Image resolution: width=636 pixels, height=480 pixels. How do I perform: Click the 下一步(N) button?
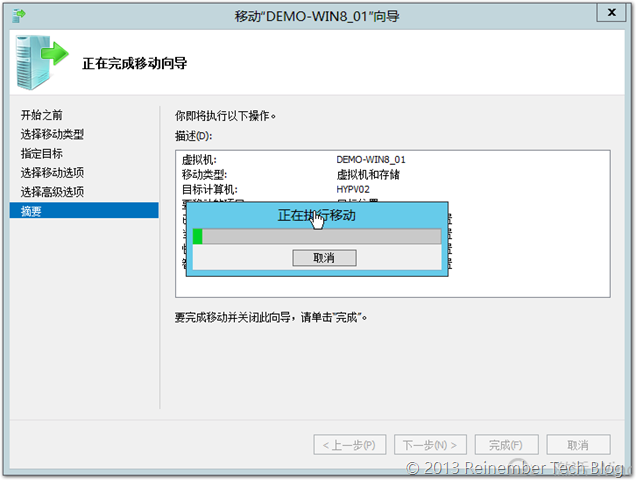430,445
